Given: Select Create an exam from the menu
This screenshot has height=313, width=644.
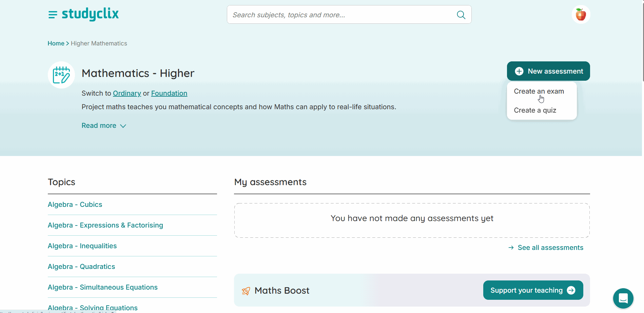Looking at the screenshot, I should [539, 91].
